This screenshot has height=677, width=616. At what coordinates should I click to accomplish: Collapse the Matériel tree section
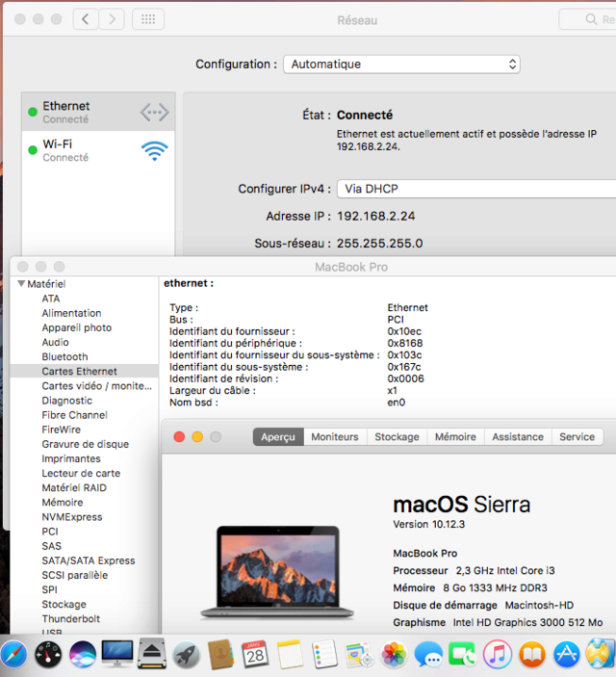[x=21, y=284]
